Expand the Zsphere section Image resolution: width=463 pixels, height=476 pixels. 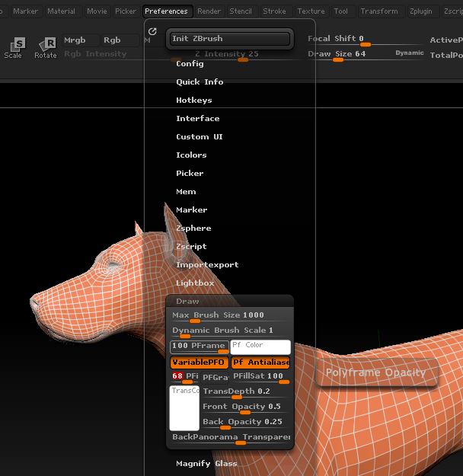click(x=193, y=228)
